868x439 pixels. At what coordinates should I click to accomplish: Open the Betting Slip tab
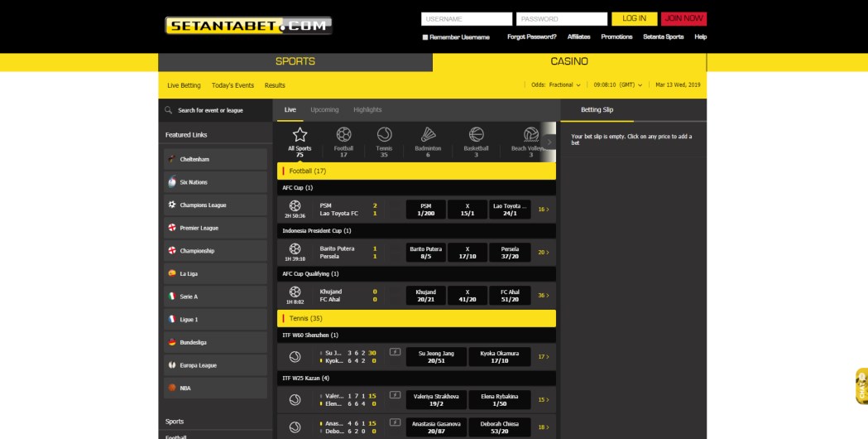597,109
